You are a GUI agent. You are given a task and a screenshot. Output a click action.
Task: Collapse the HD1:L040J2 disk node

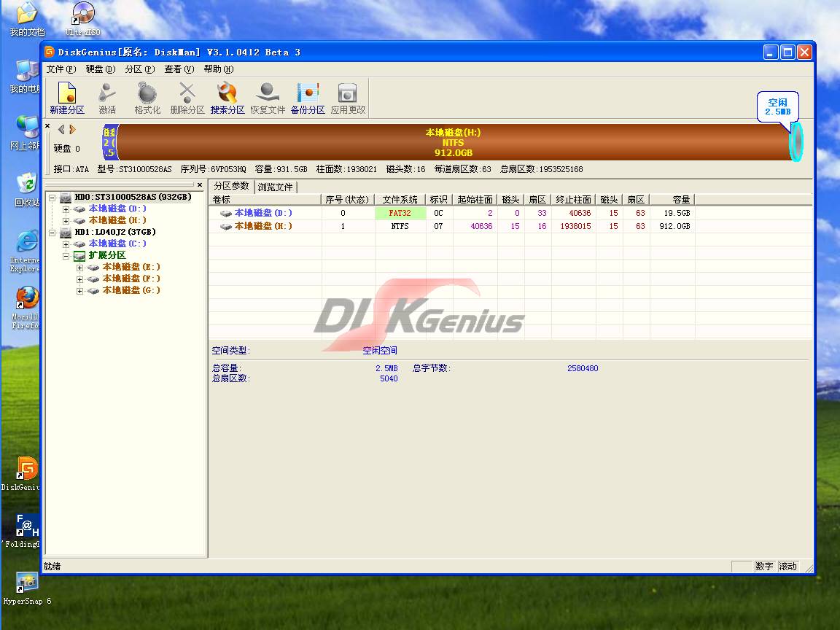(x=52, y=233)
